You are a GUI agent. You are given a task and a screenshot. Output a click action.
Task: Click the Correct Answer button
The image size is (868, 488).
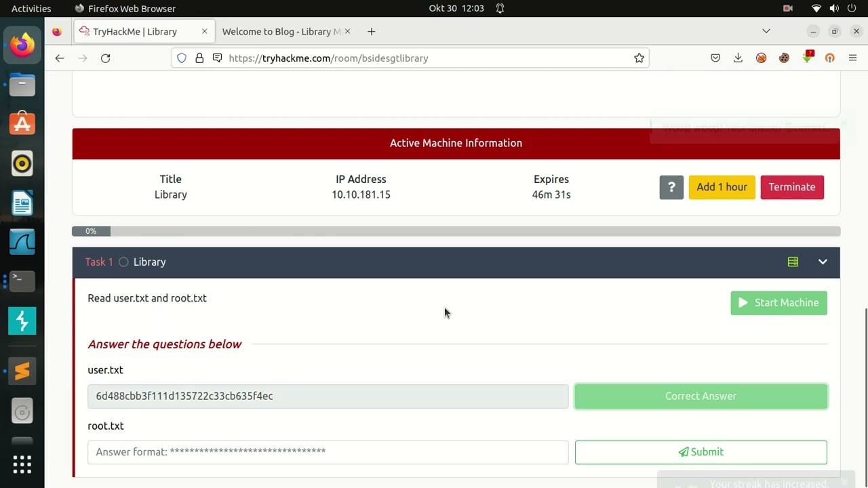[x=701, y=396]
